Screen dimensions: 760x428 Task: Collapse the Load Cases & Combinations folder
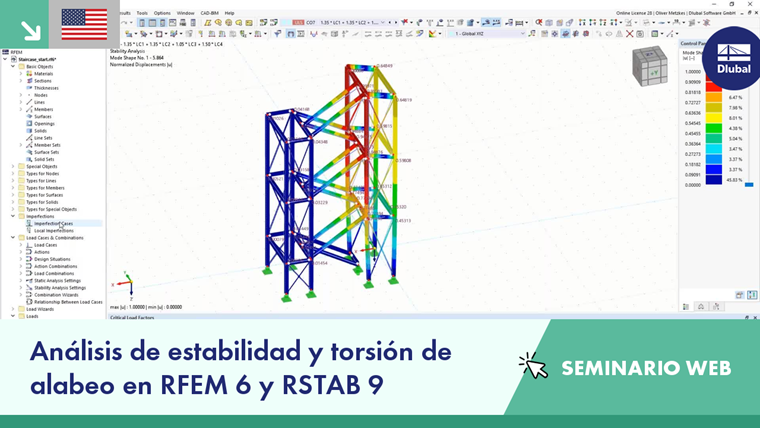[13, 238]
